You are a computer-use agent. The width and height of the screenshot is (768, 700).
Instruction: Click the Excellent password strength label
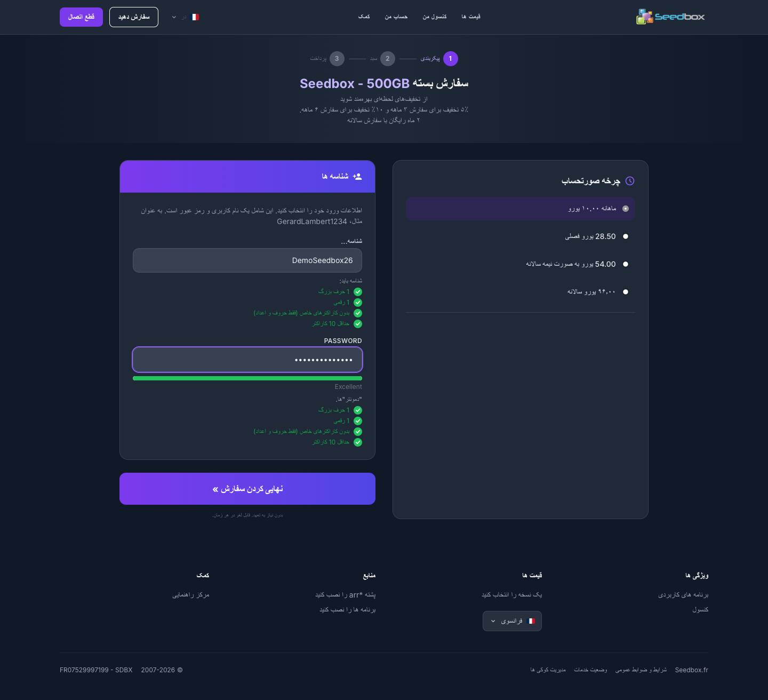point(348,387)
